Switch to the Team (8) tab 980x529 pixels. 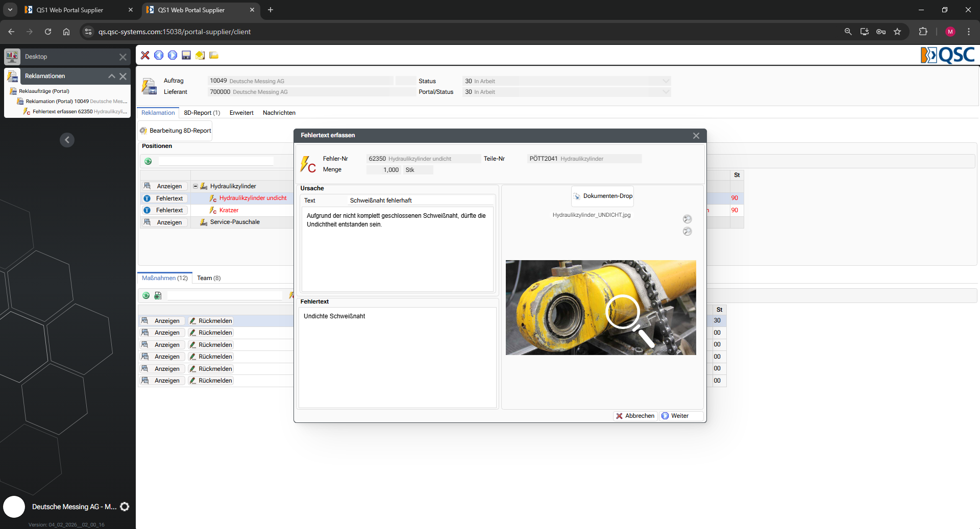click(209, 278)
